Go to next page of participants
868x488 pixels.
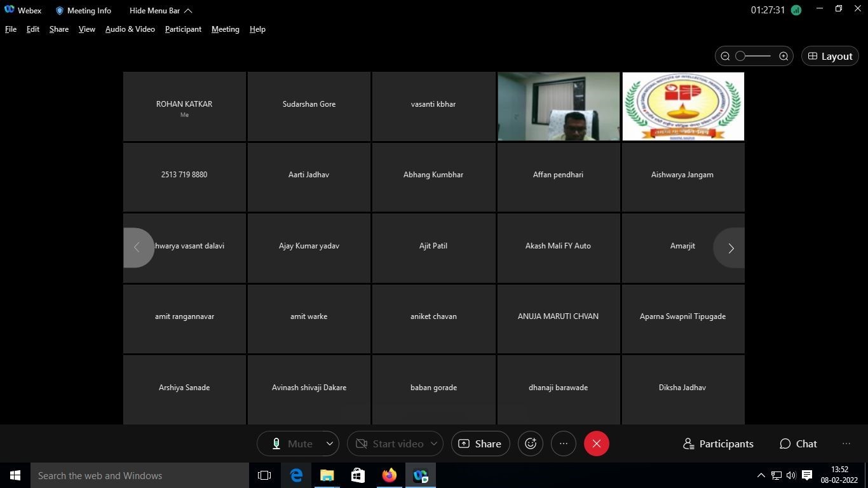coord(730,248)
